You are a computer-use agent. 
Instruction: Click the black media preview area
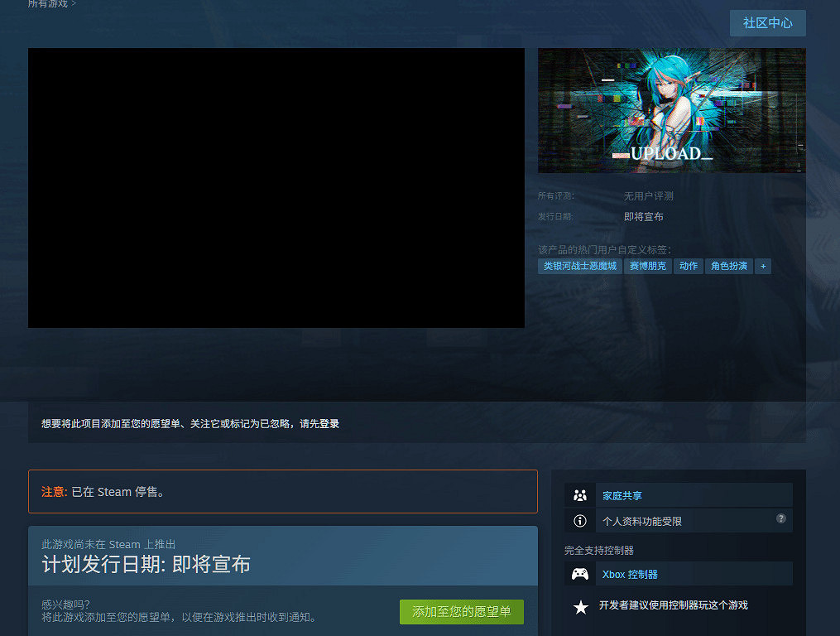click(x=276, y=188)
